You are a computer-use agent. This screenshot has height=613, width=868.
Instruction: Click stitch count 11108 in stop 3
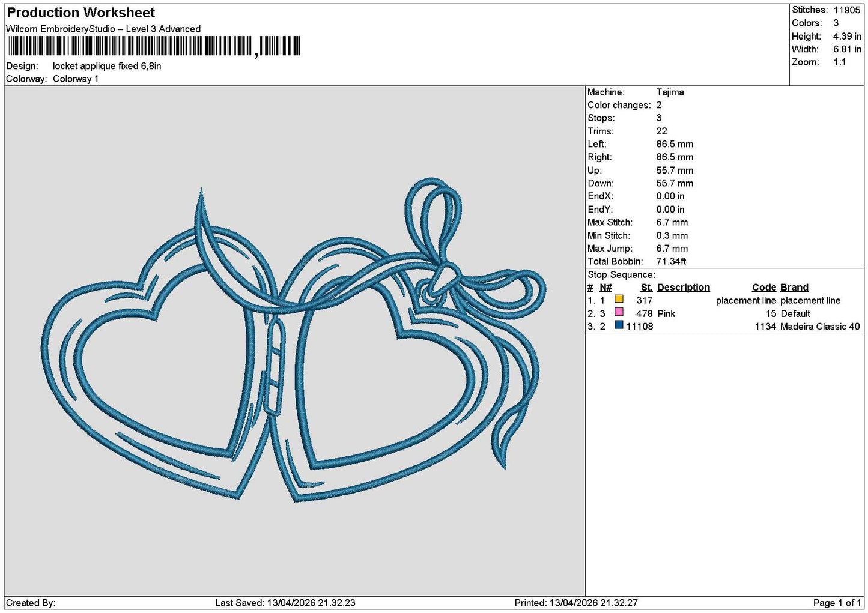click(x=640, y=327)
